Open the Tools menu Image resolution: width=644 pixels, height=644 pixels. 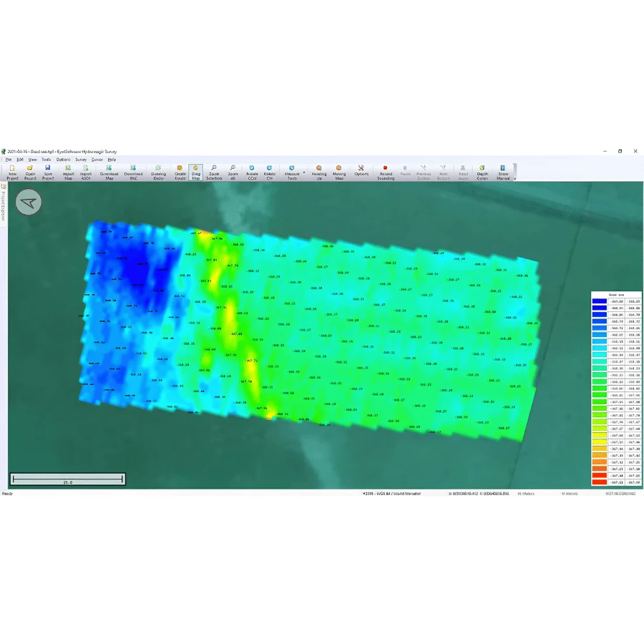[x=47, y=160]
